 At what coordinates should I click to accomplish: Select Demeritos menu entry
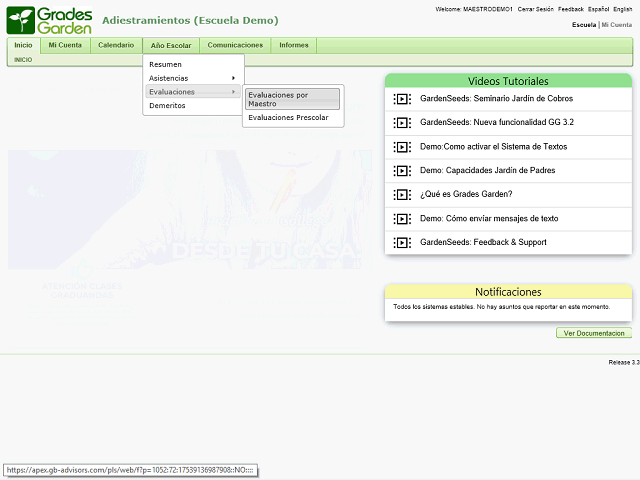tap(167, 105)
